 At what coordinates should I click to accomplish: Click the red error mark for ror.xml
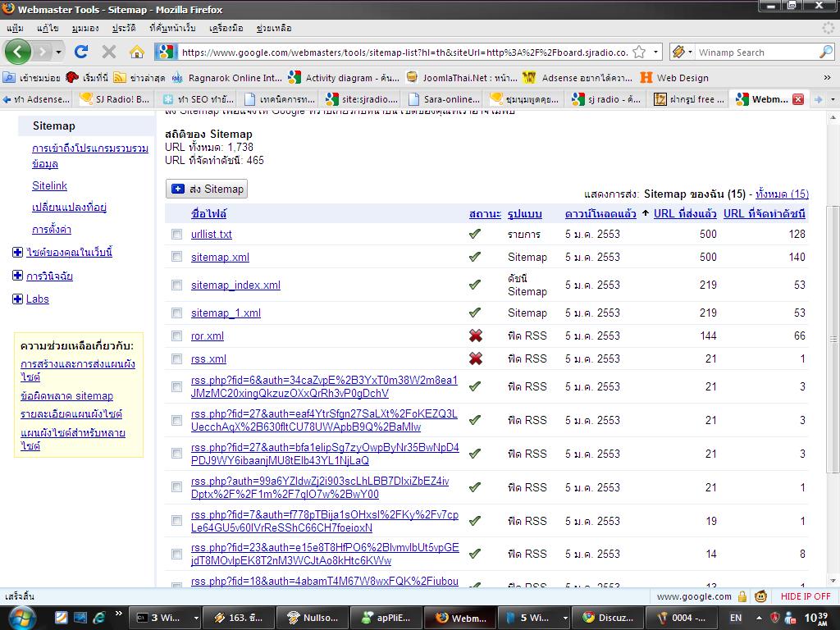pos(475,336)
